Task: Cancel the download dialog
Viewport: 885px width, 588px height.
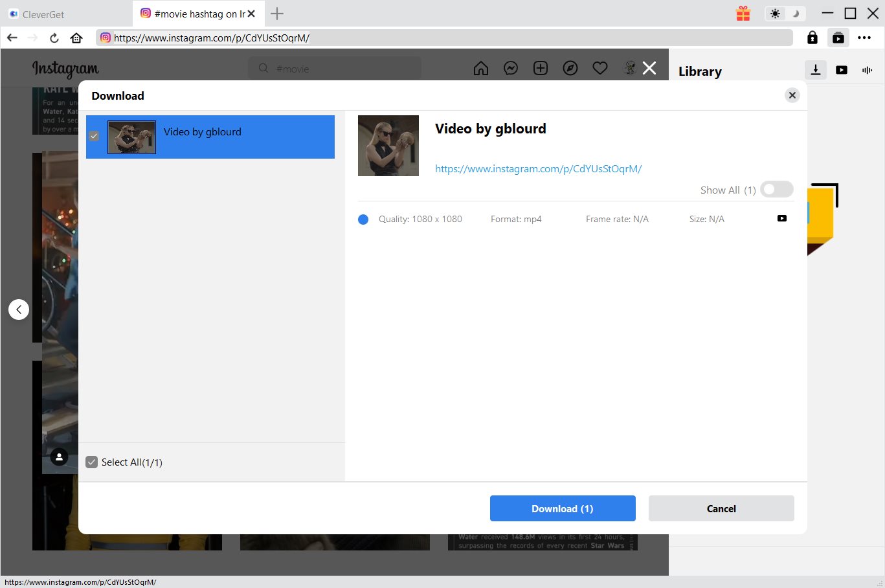Action: coord(721,508)
